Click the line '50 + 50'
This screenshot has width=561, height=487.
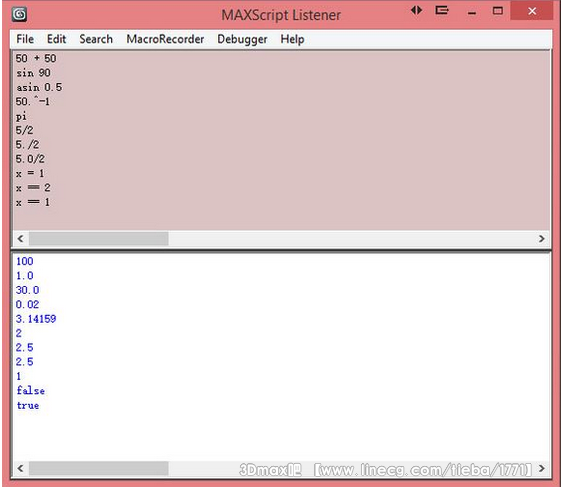(36, 58)
